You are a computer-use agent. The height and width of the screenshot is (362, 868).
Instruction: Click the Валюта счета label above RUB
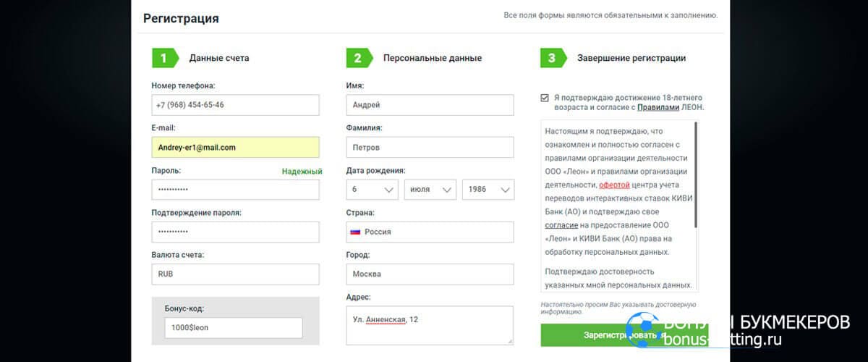point(178,255)
